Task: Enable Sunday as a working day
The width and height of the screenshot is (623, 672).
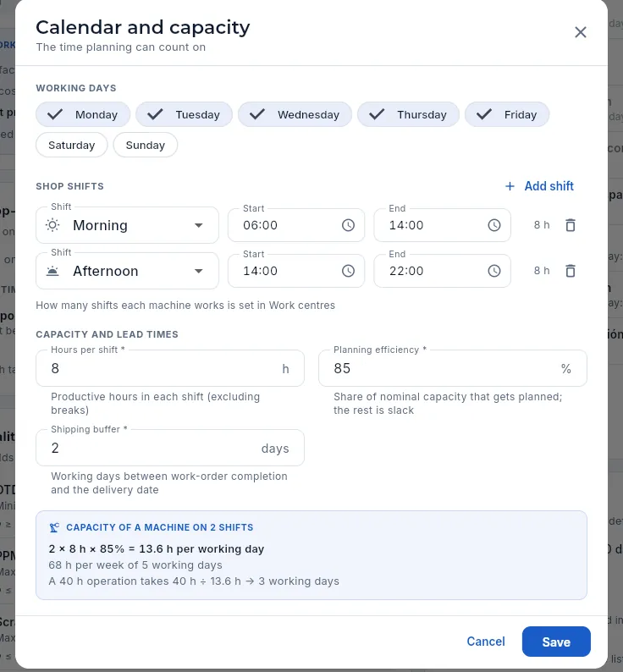Action: click(146, 145)
